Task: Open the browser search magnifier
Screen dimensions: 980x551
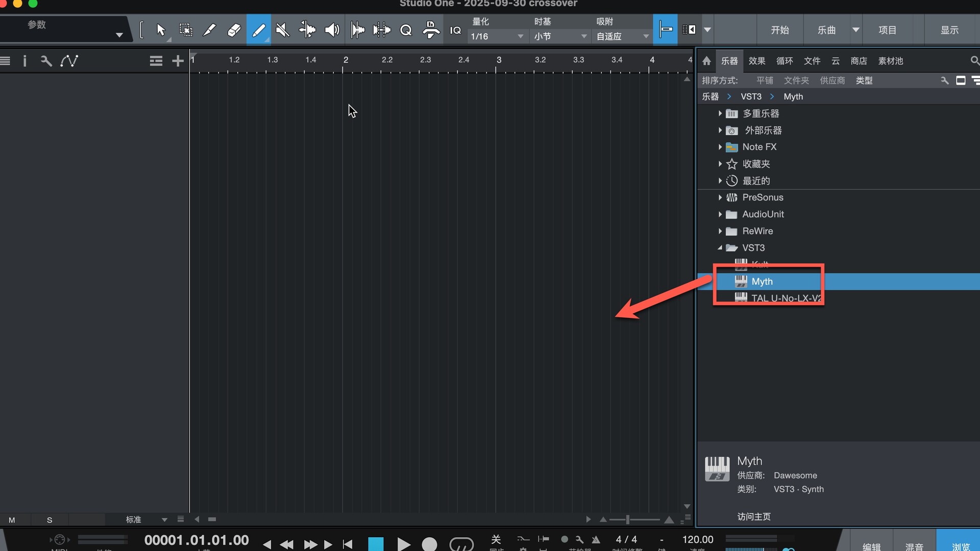Action: pyautogui.click(x=974, y=61)
